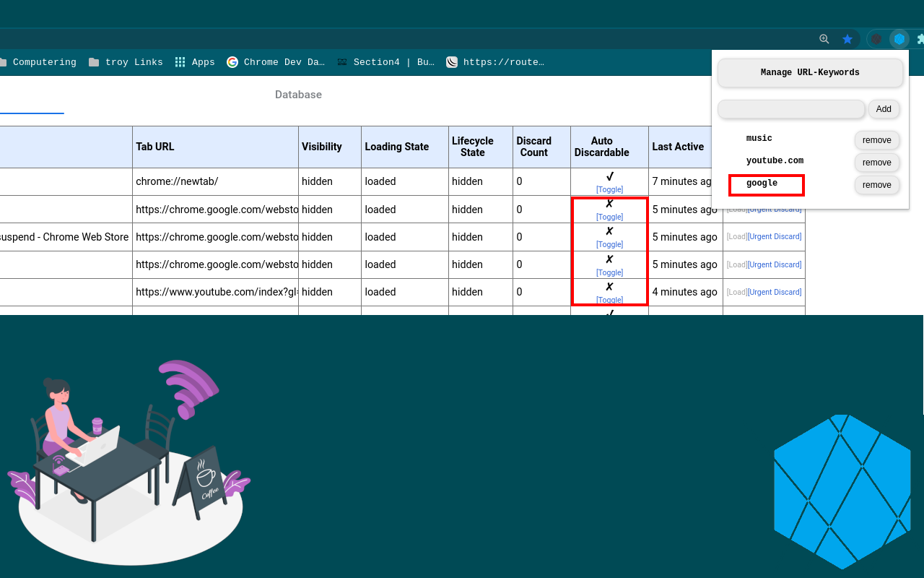Click Load link for the youtube.com row
Viewport: 924px width, 578px height.
pyautogui.click(x=737, y=292)
